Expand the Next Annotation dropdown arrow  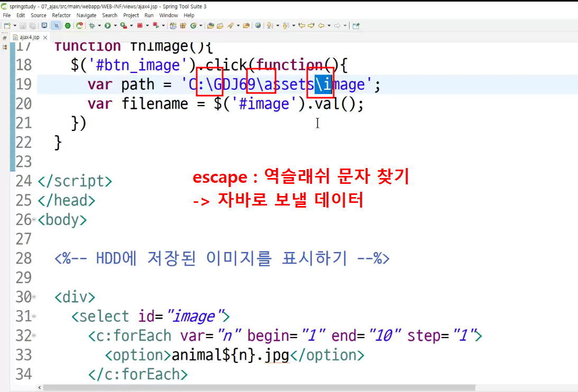click(278, 26)
